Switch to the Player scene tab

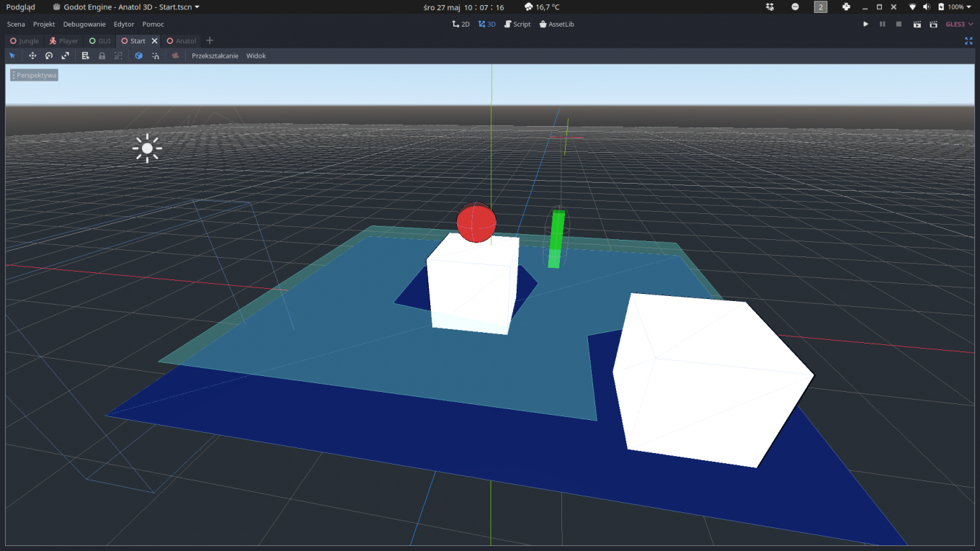64,41
